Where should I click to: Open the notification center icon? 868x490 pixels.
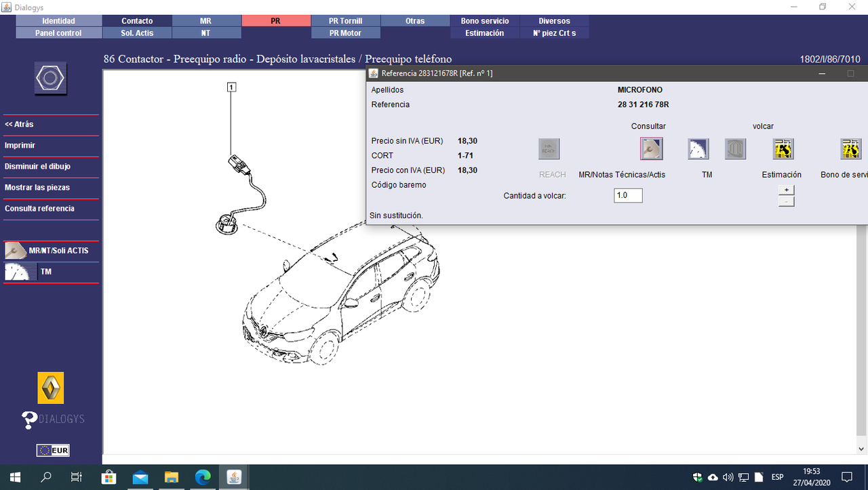coord(847,477)
